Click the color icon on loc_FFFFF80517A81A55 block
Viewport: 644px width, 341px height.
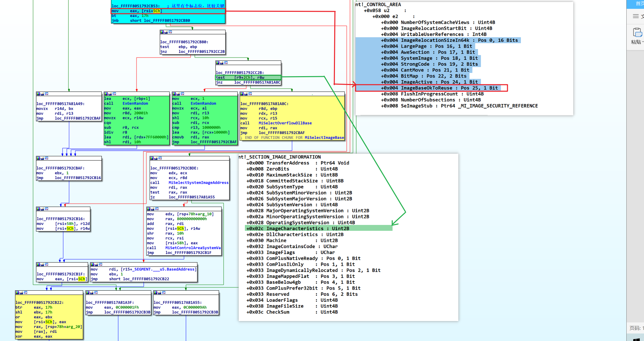155,293
